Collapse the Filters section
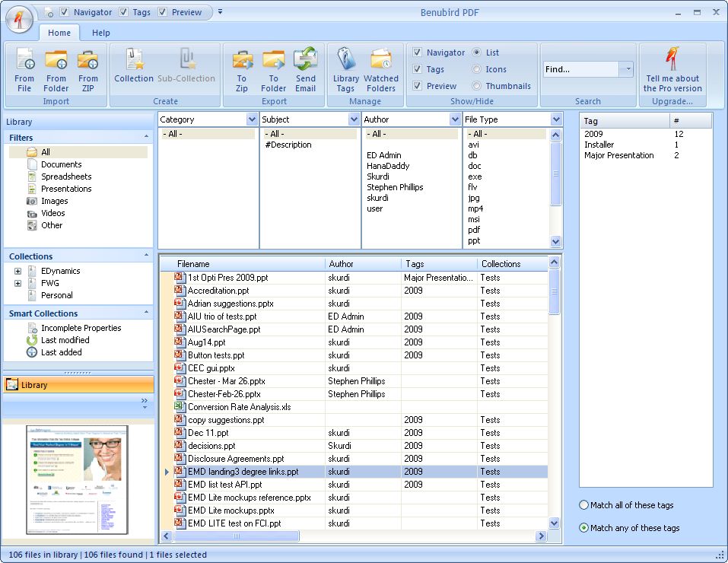Image resolution: width=728 pixels, height=563 pixels. [146, 137]
